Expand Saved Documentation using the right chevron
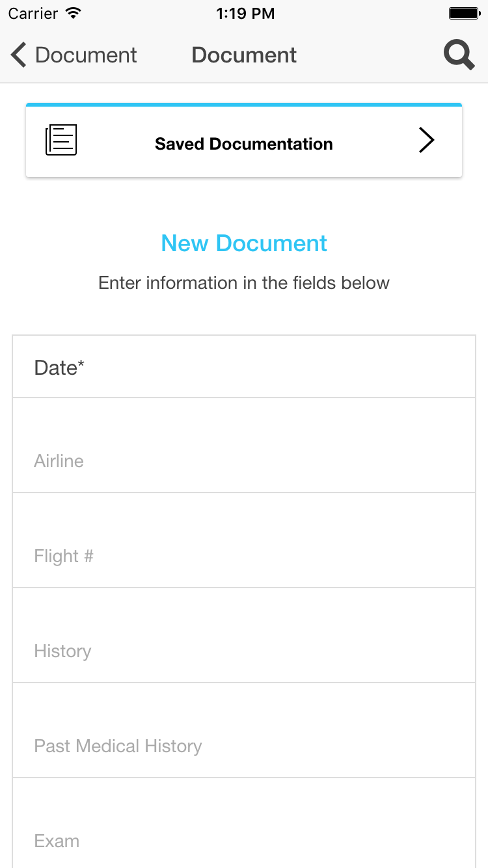 pos(426,140)
